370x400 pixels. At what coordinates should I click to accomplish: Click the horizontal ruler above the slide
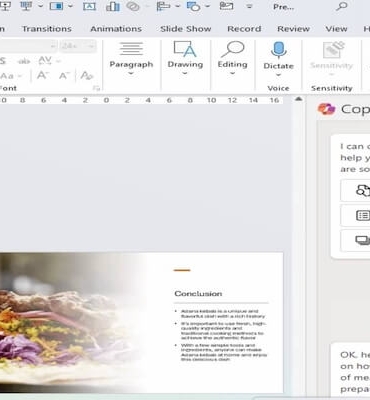point(142,100)
